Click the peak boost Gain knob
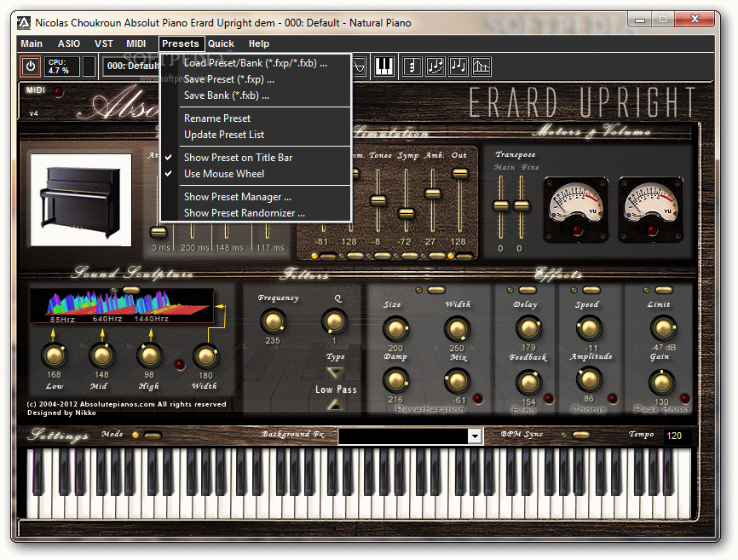738x560 pixels. (662, 382)
